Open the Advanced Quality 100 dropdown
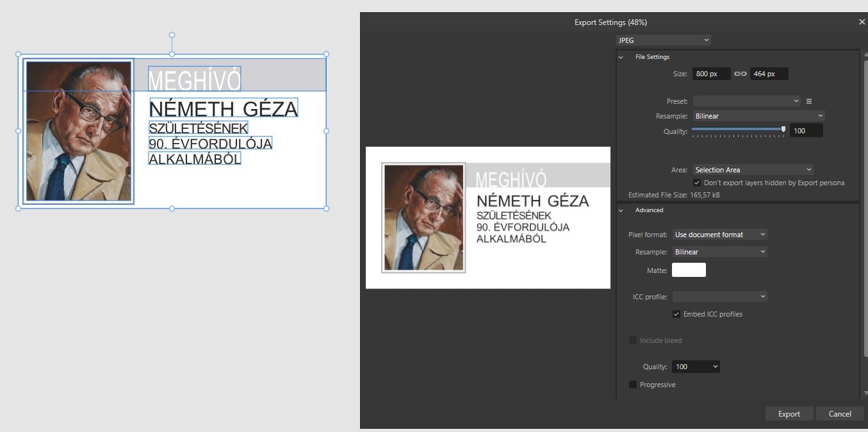868x432 pixels. click(x=696, y=367)
